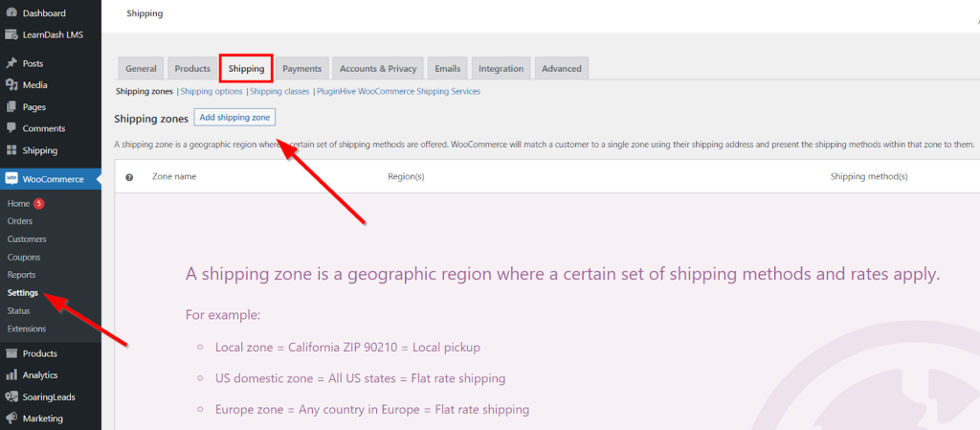The image size is (980, 430).
Task: Open WooCommerce Settings submenu item
Action: [23, 292]
